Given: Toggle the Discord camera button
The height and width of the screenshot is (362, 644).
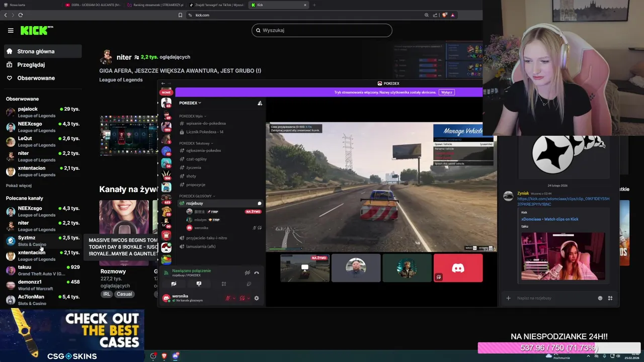Looking at the screenshot, I should pos(174,284).
